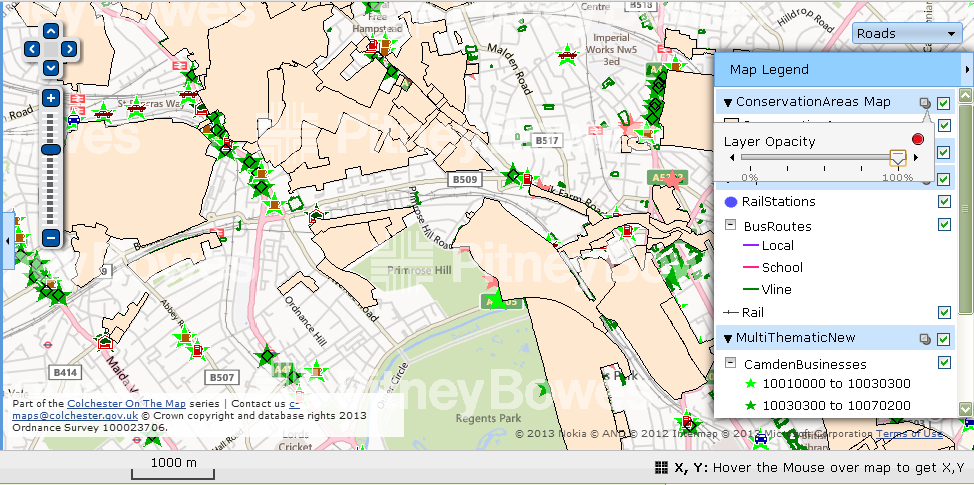Click the Terms of Use link
The height and width of the screenshot is (485, 974).
(x=908, y=433)
